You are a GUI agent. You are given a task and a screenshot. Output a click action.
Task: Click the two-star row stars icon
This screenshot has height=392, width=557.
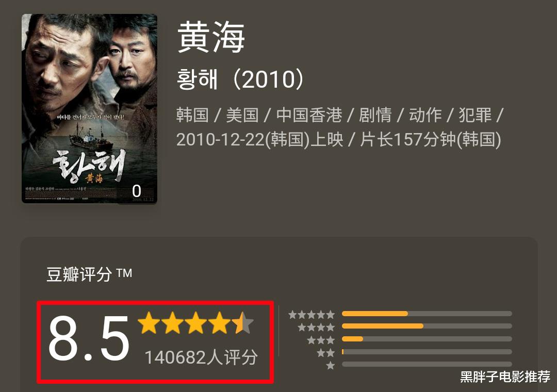pyautogui.click(x=326, y=353)
